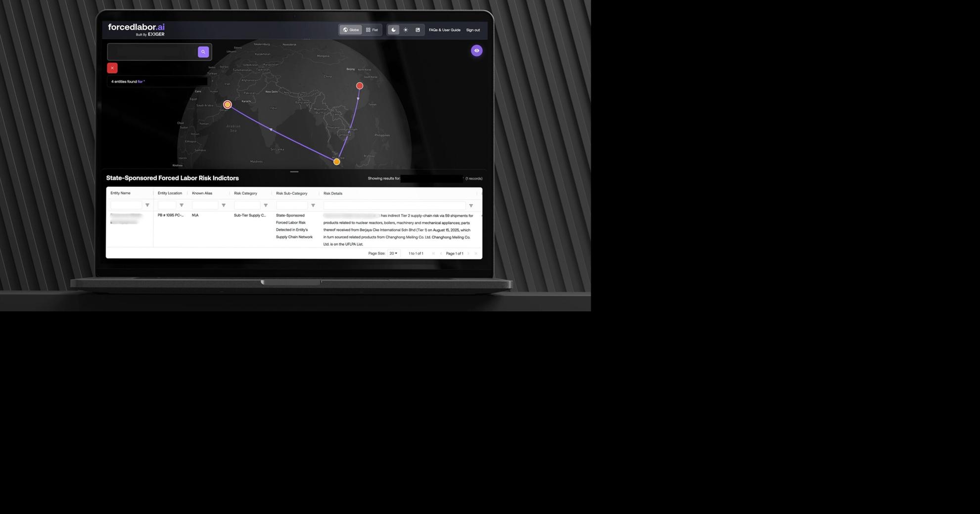This screenshot has height=514, width=980.
Task: Run the search with the magnifier icon
Action: [x=203, y=51]
